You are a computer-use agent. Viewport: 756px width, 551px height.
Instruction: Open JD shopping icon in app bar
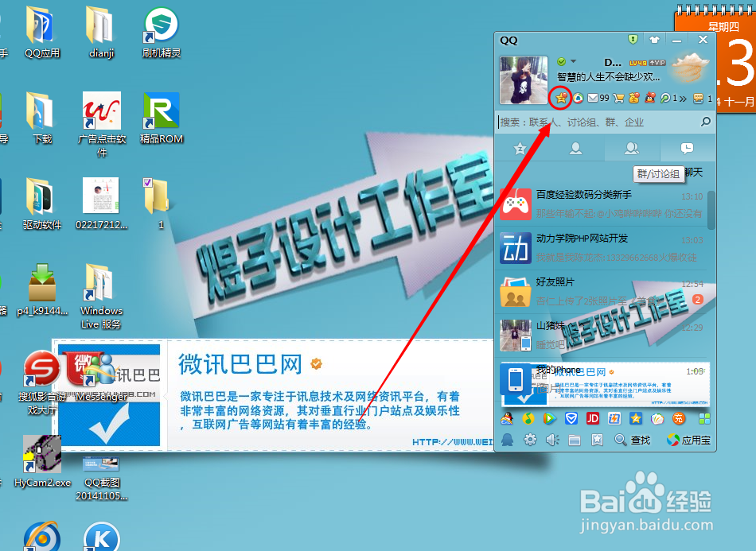tap(593, 418)
